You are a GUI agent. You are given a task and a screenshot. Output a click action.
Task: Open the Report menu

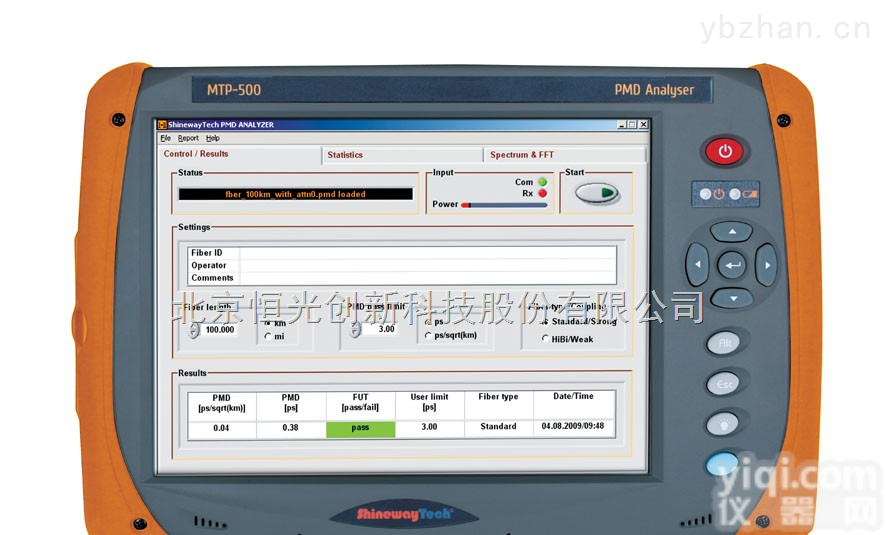(x=188, y=138)
